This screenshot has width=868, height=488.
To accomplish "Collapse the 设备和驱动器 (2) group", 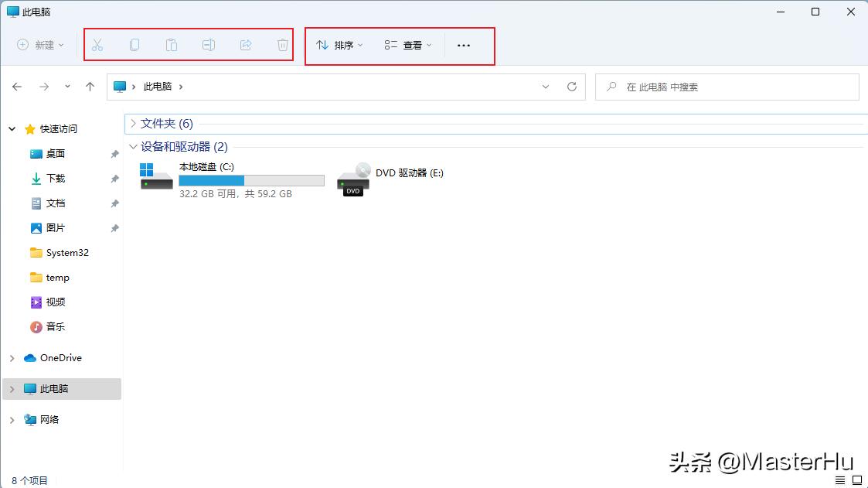I will (x=134, y=147).
